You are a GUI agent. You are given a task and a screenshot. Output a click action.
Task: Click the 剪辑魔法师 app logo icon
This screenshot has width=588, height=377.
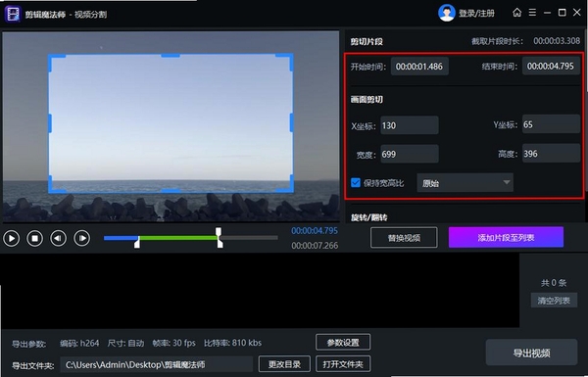[x=13, y=15]
